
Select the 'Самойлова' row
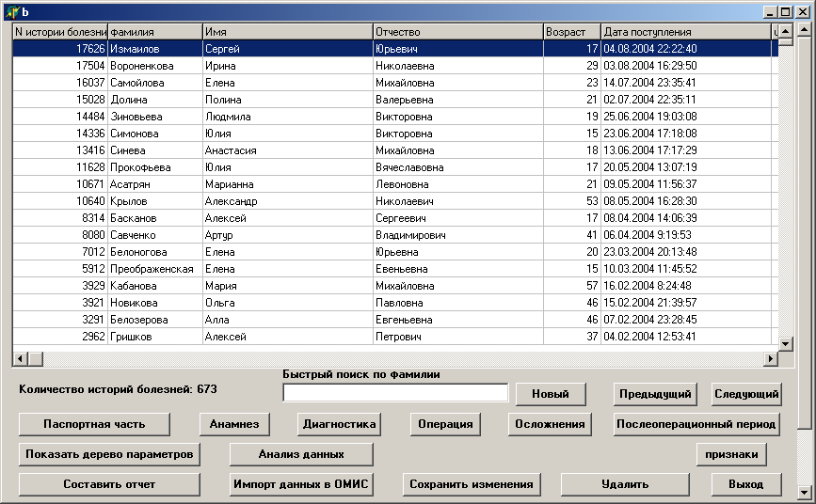click(x=395, y=83)
